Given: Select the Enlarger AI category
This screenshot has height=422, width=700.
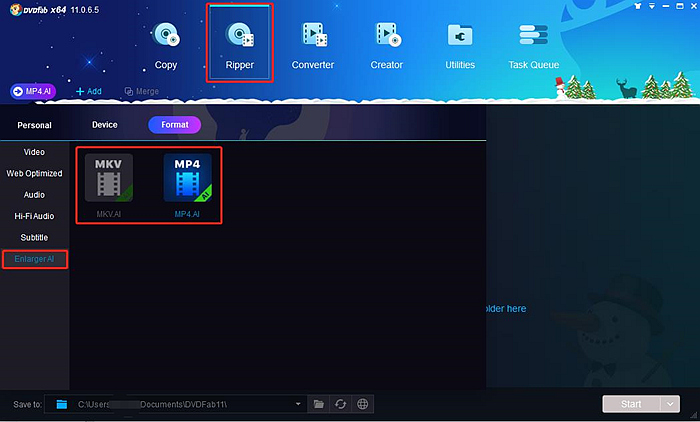Looking at the screenshot, I should (x=34, y=259).
